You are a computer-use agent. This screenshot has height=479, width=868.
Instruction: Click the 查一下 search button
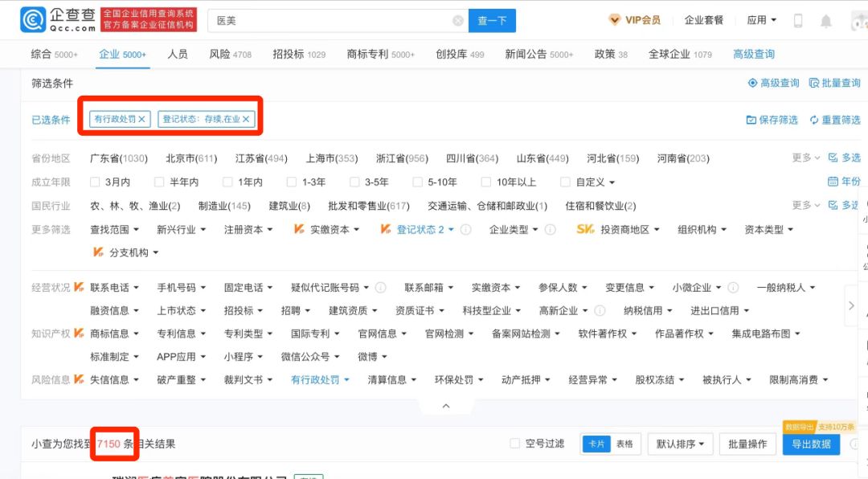[x=492, y=21]
